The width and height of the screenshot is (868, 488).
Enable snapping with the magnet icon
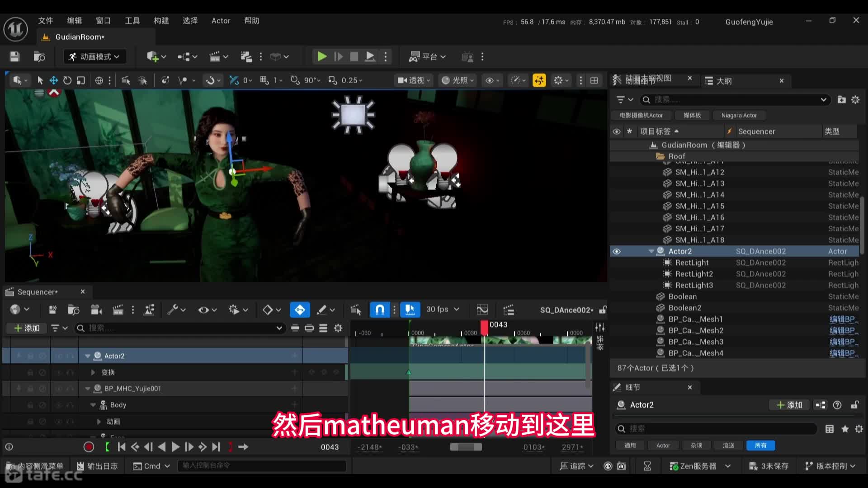click(379, 310)
